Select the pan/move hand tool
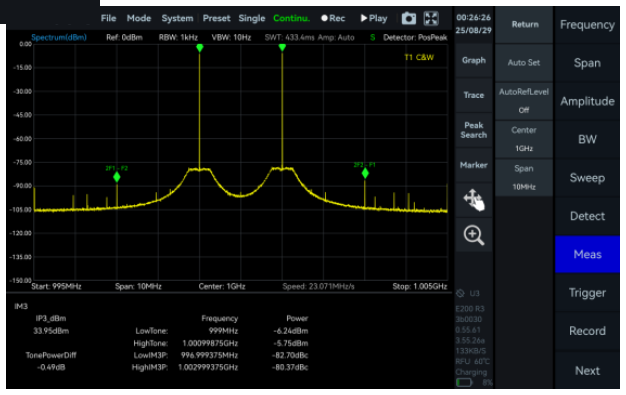The width and height of the screenshot is (626, 395). click(474, 200)
